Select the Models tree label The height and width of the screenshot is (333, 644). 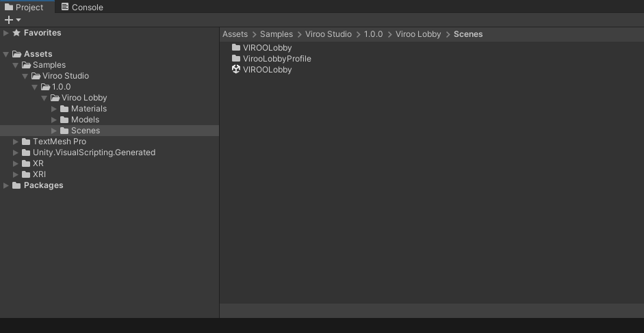pos(85,120)
